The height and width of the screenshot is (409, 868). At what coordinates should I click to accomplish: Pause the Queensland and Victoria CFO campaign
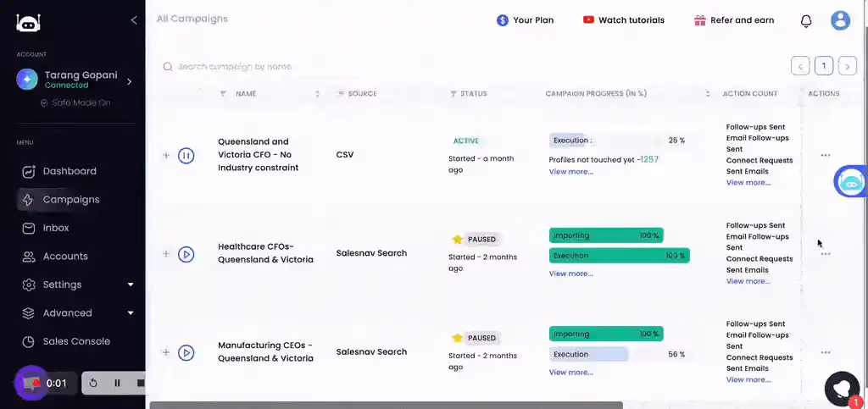click(186, 156)
